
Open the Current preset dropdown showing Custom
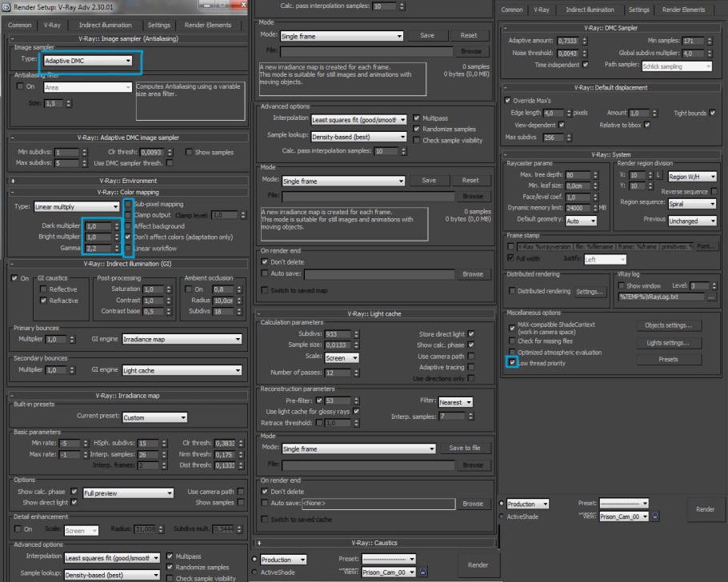[x=154, y=417]
